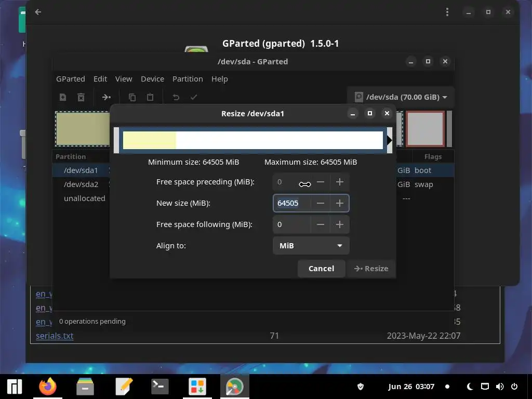Click the right arrow handle of partition bar
Screen dimensions: 532x399
tap(390, 140)
